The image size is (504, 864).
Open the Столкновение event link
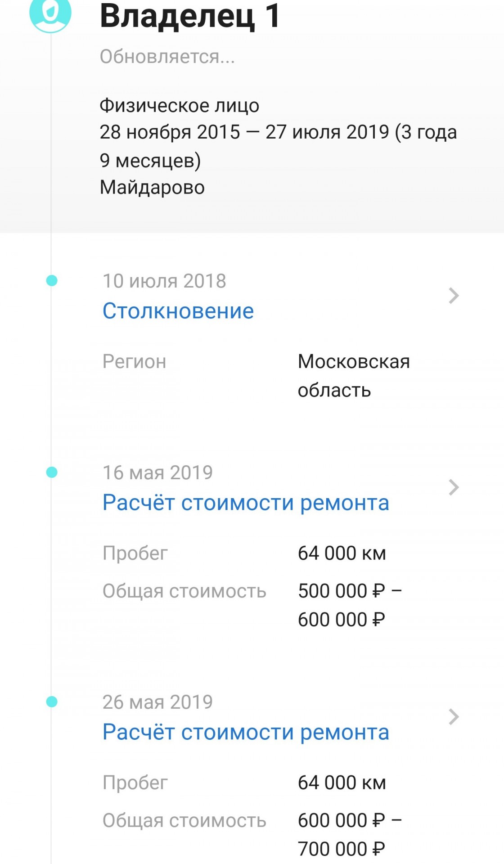[x=178, y=311]
